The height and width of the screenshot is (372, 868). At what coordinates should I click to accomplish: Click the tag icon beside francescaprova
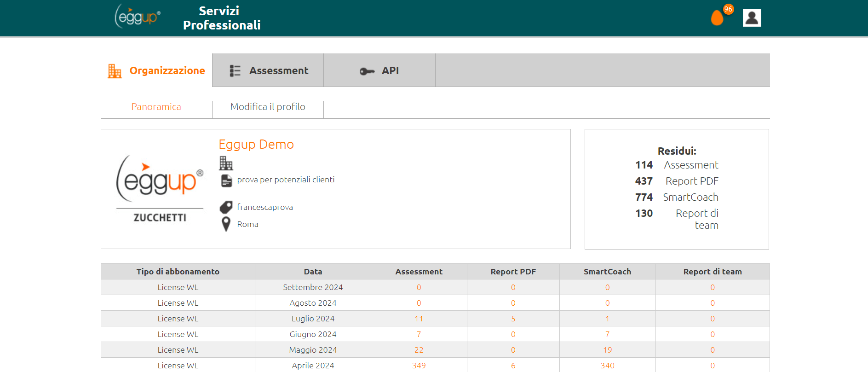click(226, 207)
